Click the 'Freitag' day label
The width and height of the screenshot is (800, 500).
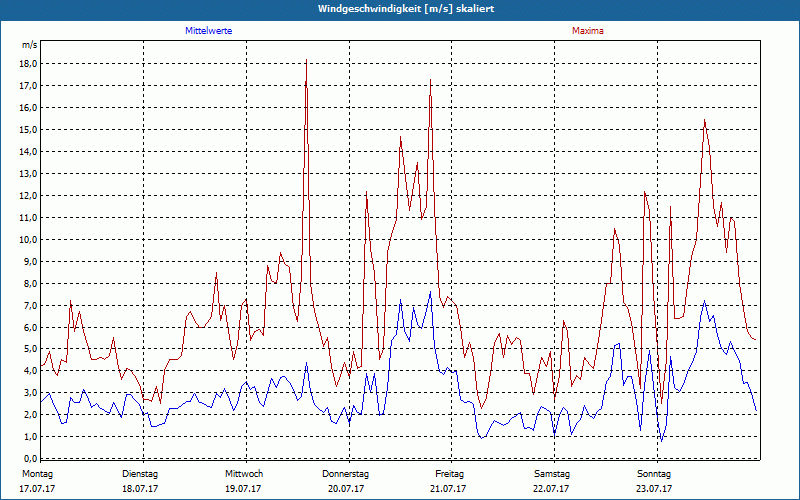click(x=449, y=474)
